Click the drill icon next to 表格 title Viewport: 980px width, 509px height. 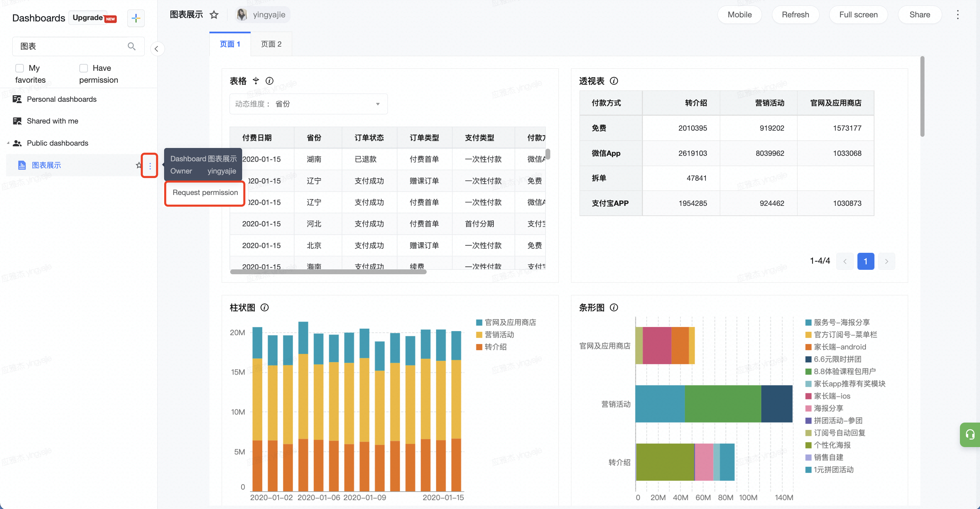click(x=256, y=81)
